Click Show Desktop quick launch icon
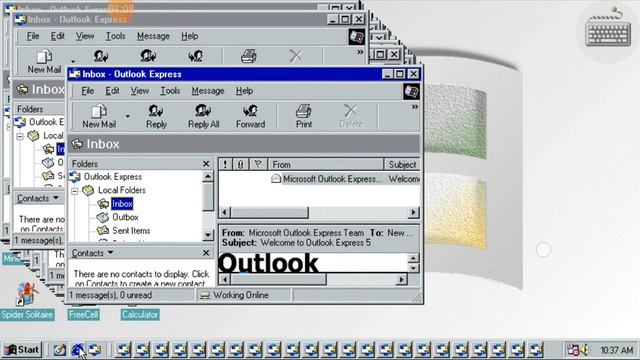This screenshot has width=640, height=360. [x=60, y=350]
